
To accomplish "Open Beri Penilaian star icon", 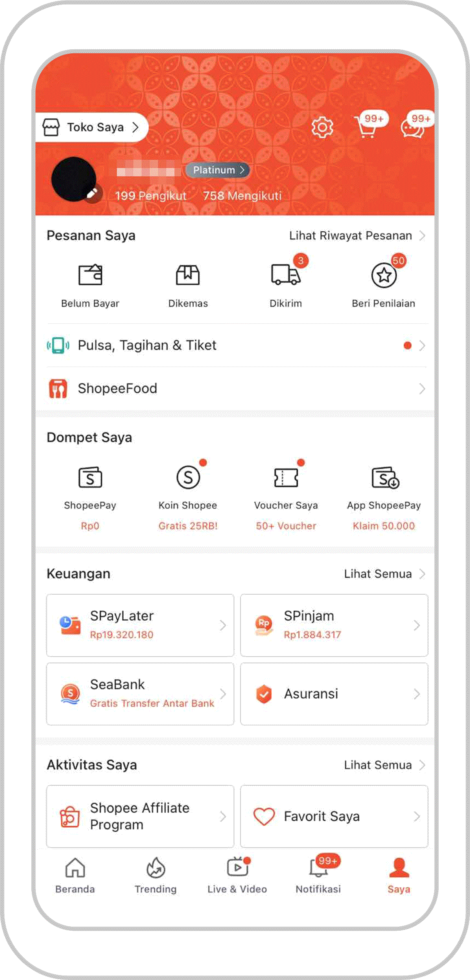I will [x=384, y=275].
